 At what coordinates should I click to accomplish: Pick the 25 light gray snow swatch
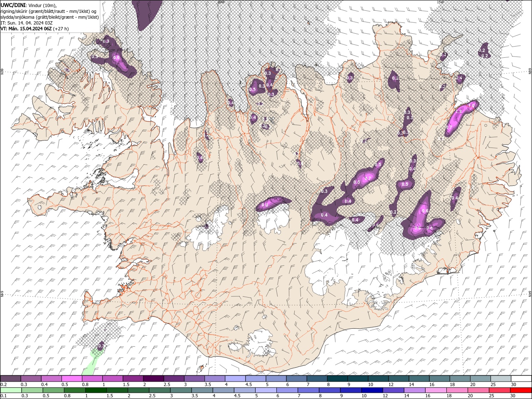tap(501, 379)
